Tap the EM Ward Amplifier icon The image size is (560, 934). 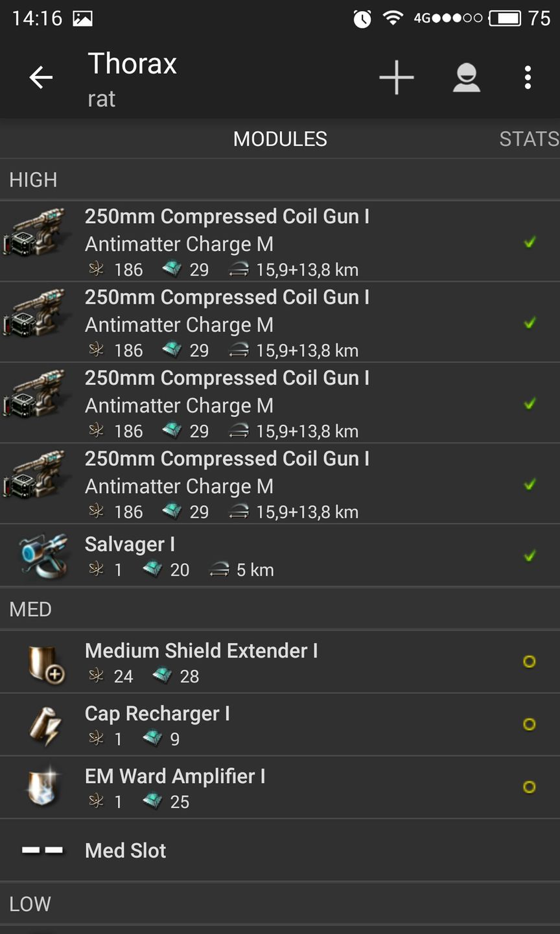tap(44, 787)
